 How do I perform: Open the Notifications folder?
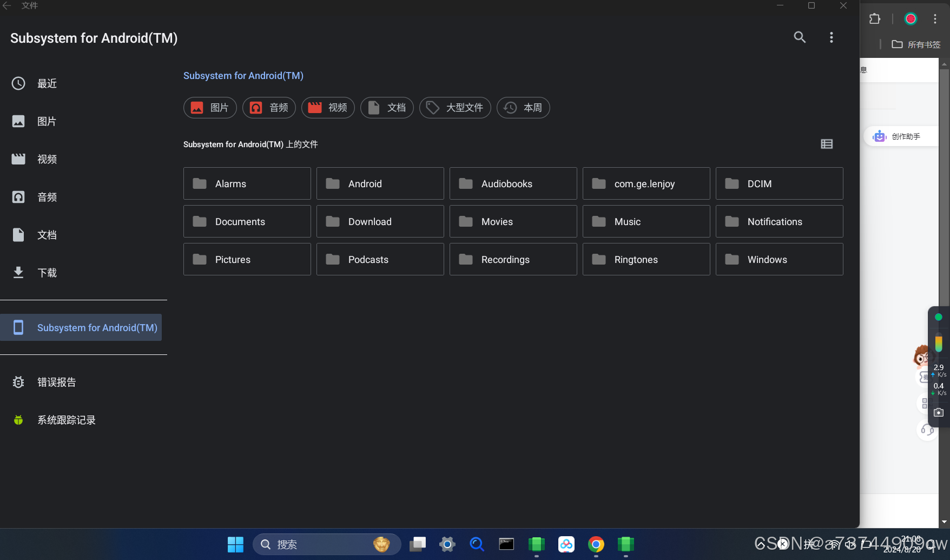pos(780,221)
